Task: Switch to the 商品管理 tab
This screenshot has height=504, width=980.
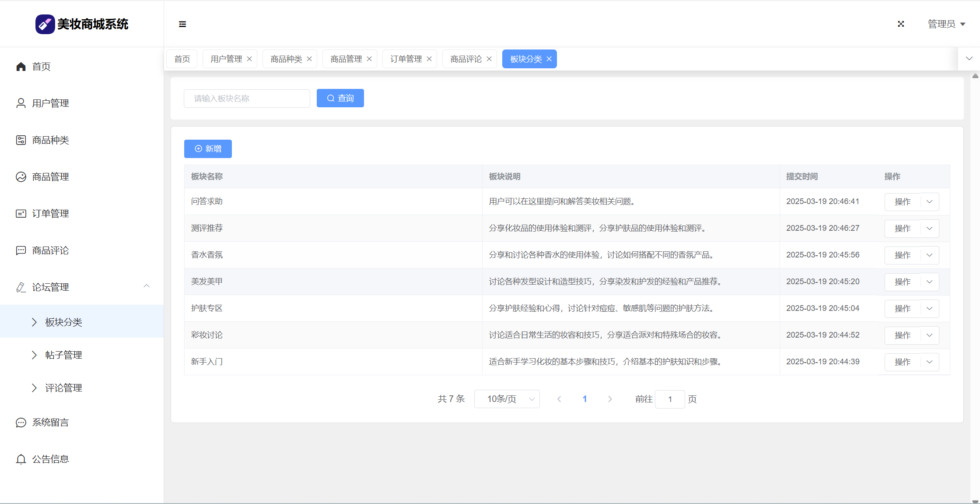Action: click(346, 59)
